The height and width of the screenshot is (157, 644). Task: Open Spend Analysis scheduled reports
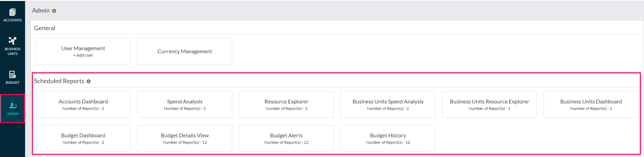tap(185, 104)
